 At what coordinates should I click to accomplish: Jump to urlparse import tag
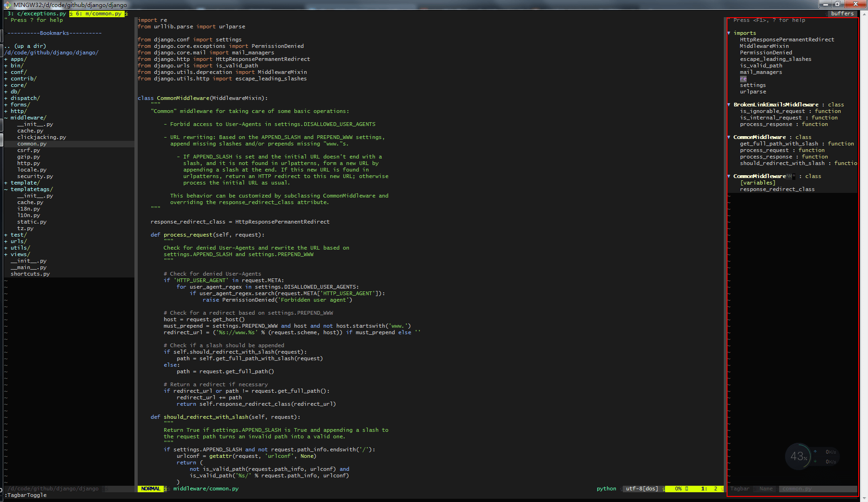click(753, 92)
